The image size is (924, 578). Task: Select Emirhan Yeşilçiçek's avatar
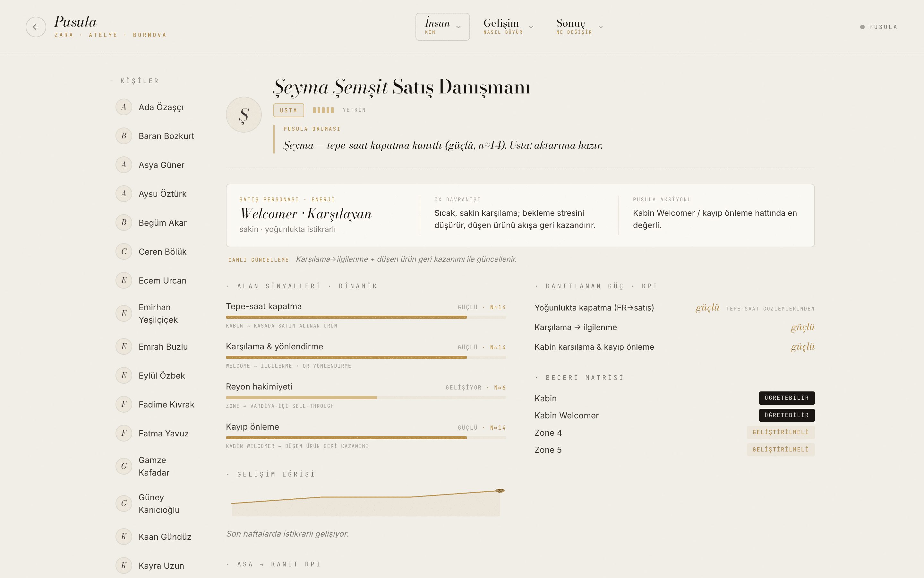point(124,313)
